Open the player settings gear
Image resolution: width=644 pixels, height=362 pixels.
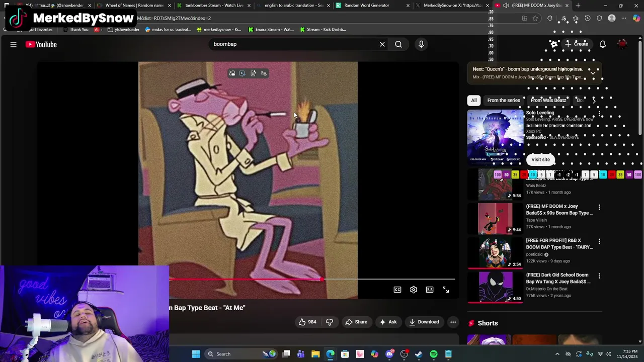pos(414,290)
